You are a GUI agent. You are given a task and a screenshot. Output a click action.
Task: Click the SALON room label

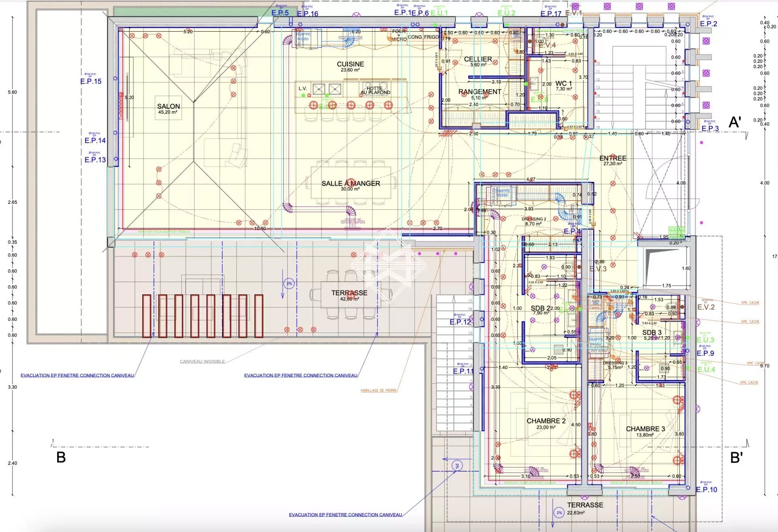click(x=169, y=106)
